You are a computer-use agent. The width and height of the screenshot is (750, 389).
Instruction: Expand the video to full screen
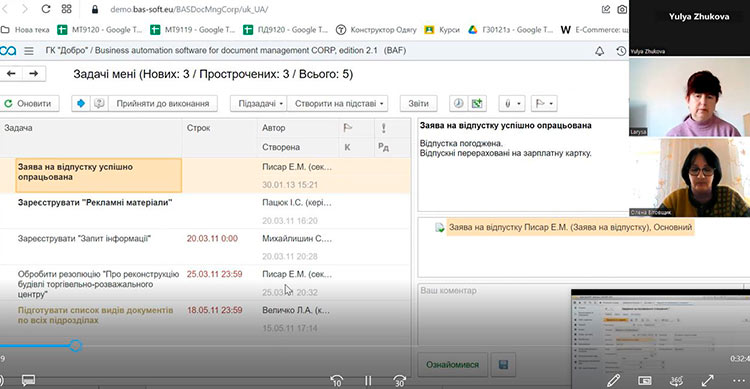point(707,381)
